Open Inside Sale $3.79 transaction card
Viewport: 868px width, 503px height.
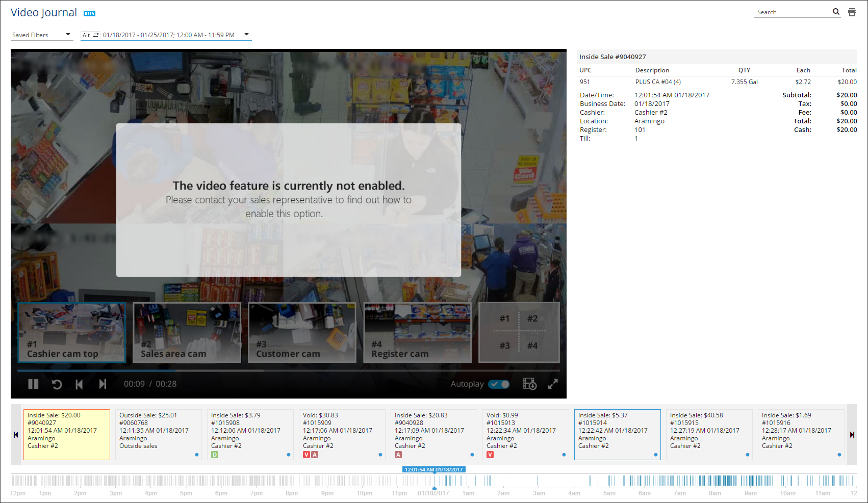[x=250, y=435]
